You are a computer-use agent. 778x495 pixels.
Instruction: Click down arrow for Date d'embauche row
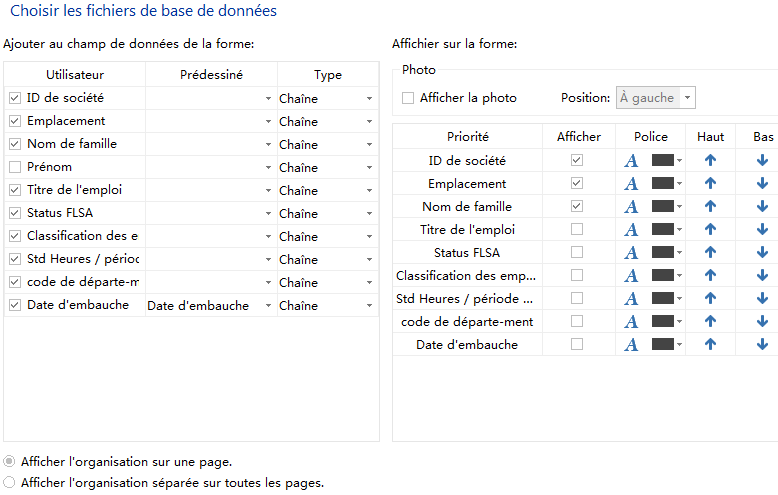[762, 344]
